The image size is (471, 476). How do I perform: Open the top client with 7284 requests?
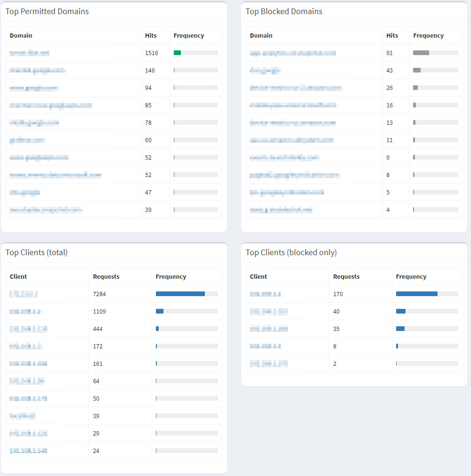[x=24, y=294]
